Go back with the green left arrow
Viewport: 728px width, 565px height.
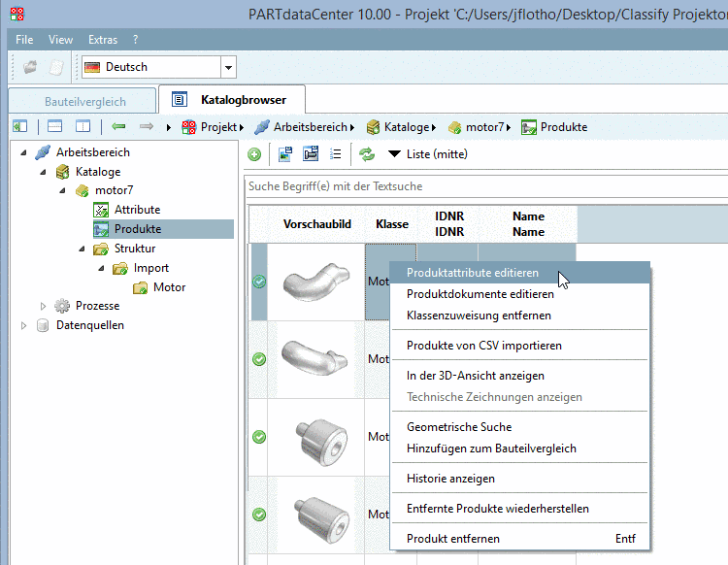coord(118,126)
